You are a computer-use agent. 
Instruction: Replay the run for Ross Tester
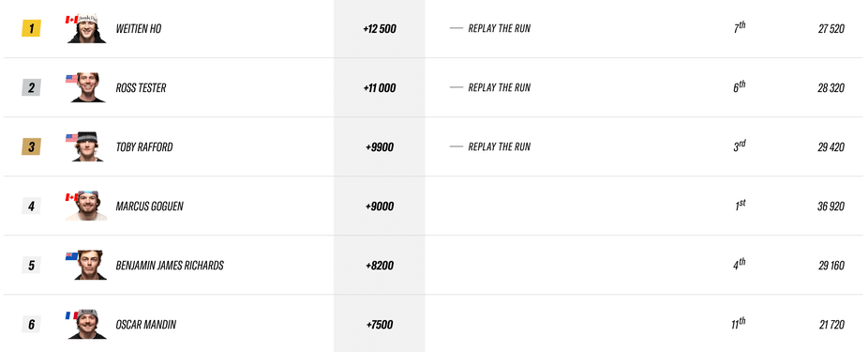click(x=499, y=87)
